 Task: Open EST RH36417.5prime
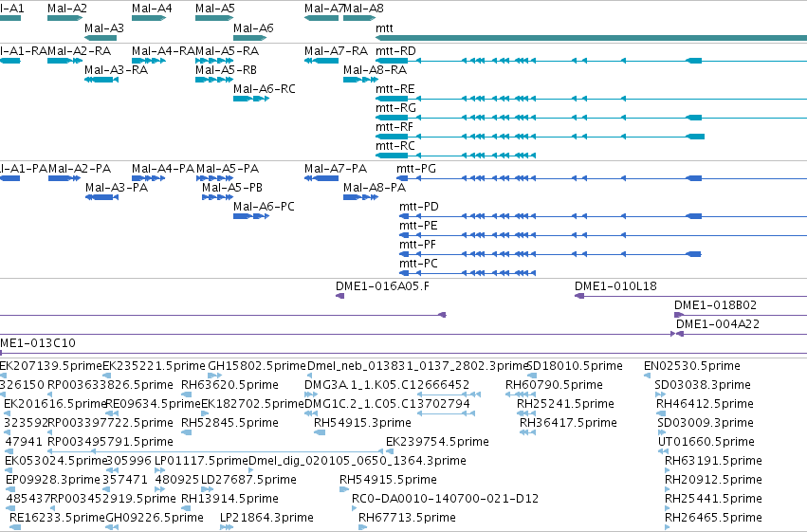(568, 424)
